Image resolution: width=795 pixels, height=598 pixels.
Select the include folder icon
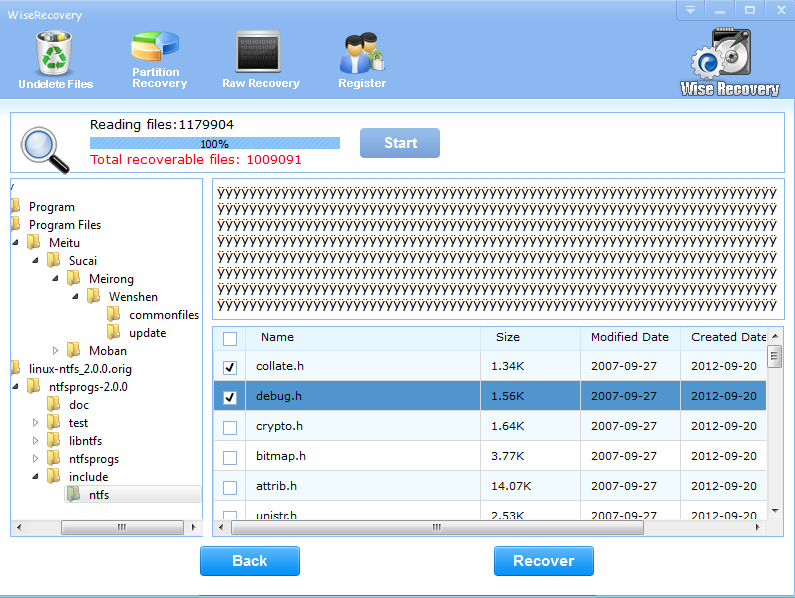(x=54, y=476)
